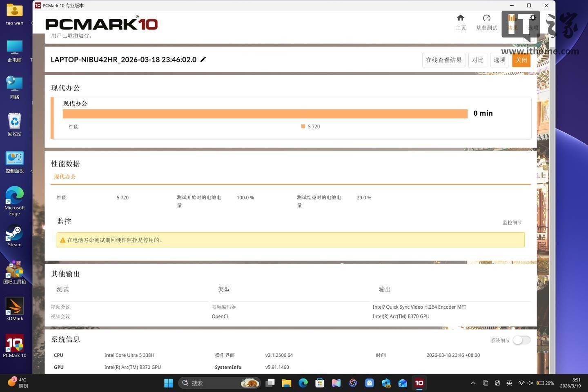Launch the 3DMark desktop shortcut
Screen dimensions: 588x392
pyautogui.click(x=15, y=309)
